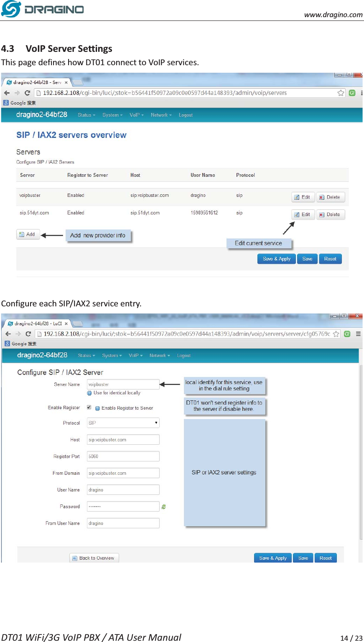The width and height of the screenshot is (364, 642).
Task: Select 'dragino2-64bf28 - LuCI' browser tab
Action: coord(38,324)
